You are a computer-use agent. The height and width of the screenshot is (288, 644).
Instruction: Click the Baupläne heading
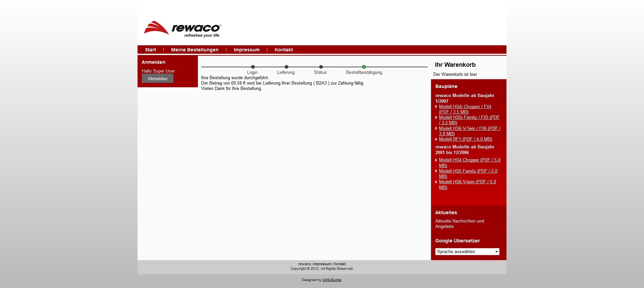[x=446, y=86]
